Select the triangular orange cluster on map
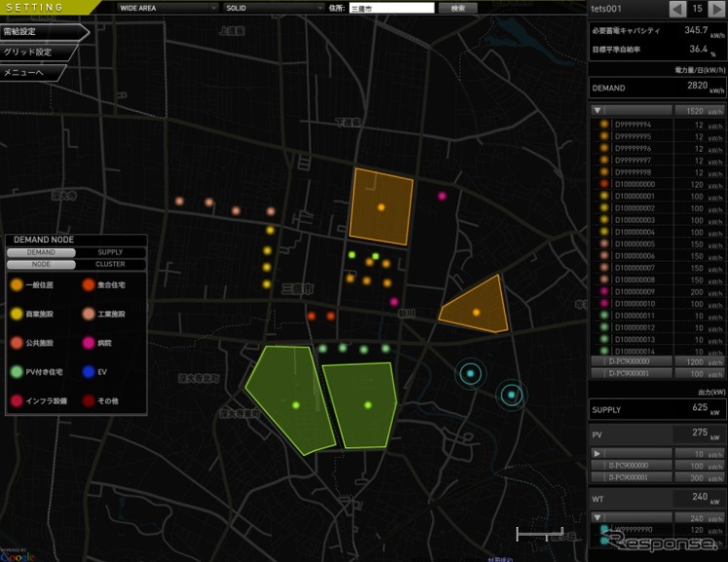This screenshot has width=728, height=562. tap(476, 312)
